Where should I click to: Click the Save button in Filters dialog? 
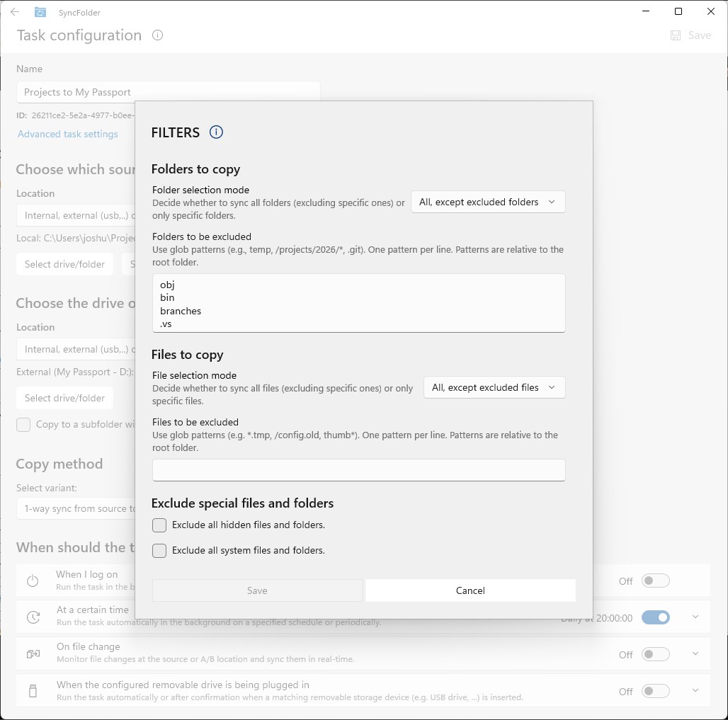pos(257,590)
